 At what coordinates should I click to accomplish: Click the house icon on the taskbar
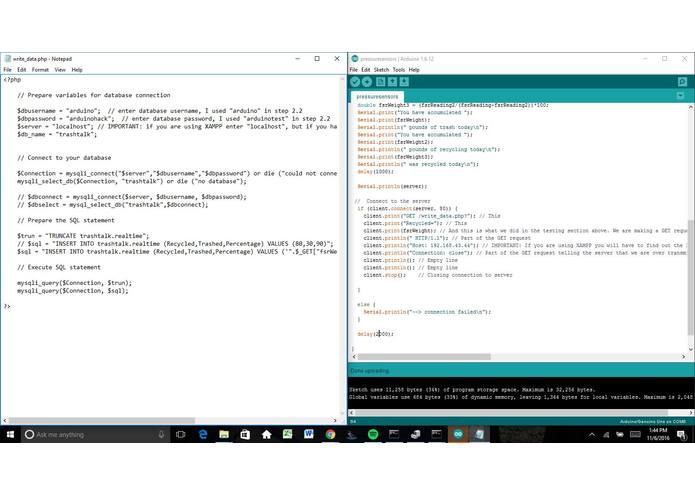266,435
